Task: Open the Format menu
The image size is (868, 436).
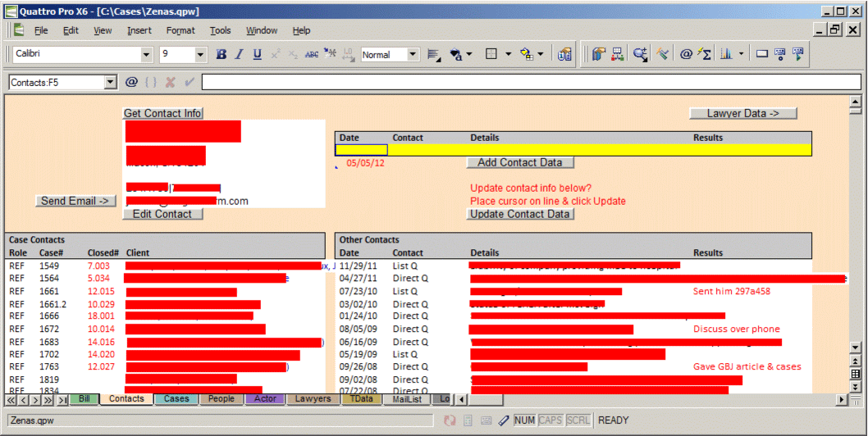Action: pyautogui.click(x=180, y=30)
